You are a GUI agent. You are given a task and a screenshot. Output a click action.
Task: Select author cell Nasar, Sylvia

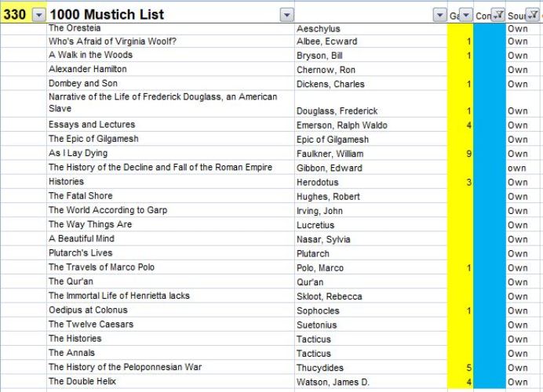371,238
